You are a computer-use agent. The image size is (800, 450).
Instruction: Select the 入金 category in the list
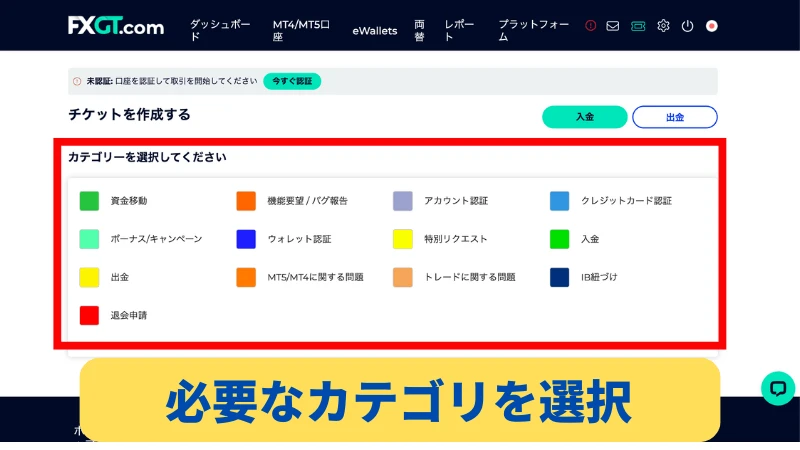point(590,239)
